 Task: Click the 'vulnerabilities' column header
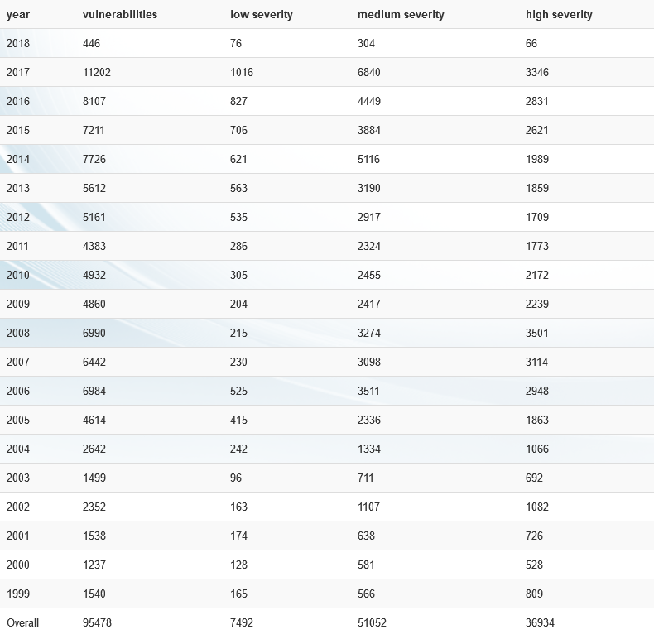120,14
